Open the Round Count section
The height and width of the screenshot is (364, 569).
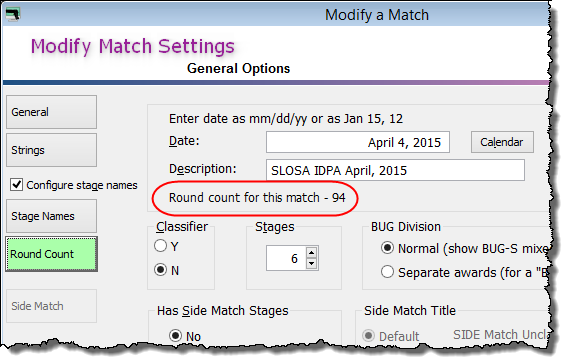[x=52, y=254]
